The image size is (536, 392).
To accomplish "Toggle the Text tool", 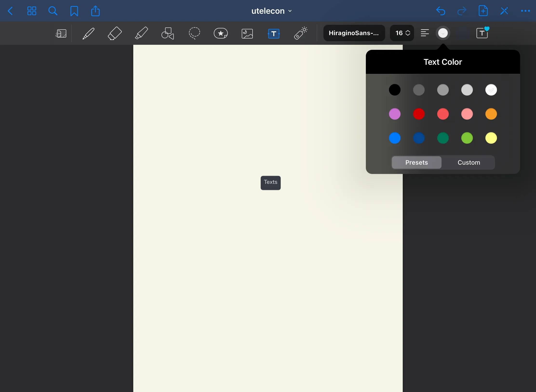I will click(274, 33).
